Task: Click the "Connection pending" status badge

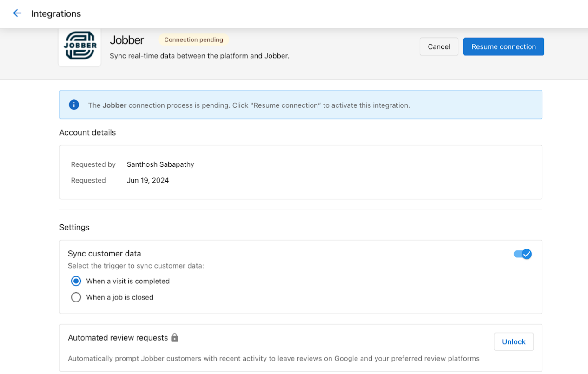Action: [x=193, y=40]
